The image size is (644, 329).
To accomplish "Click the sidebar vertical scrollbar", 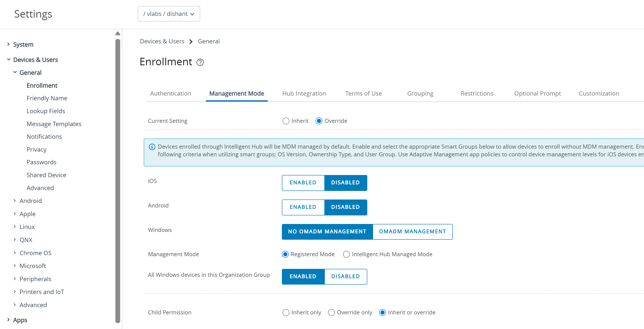I will pos(118,180).
